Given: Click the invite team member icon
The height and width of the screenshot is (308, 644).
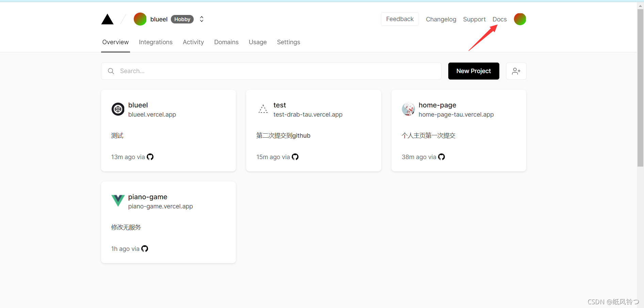Looking at the screenshot, I should point(516,71).
